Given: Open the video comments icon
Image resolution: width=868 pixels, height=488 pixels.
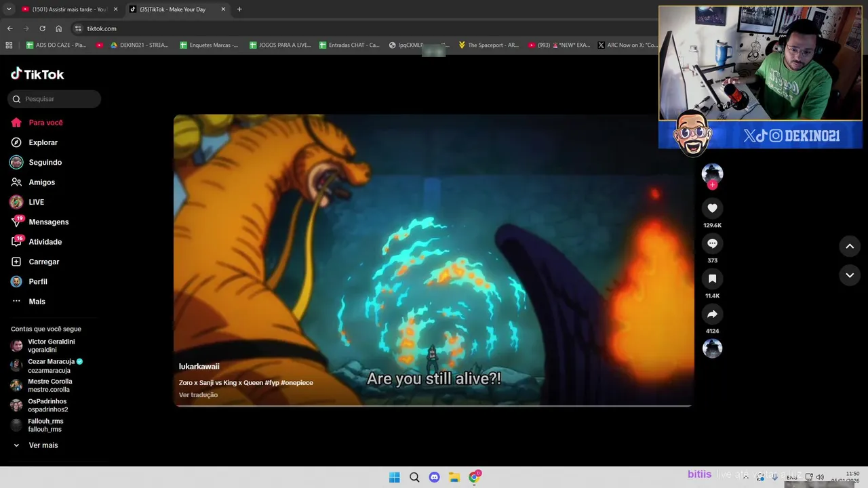Looking at the screenshot, I should [712, 243].
